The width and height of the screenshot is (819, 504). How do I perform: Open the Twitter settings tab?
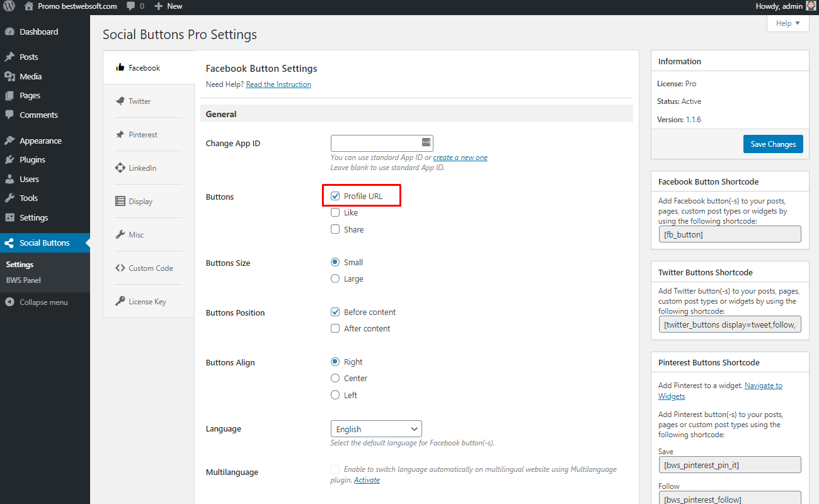[x=149, y=101]
